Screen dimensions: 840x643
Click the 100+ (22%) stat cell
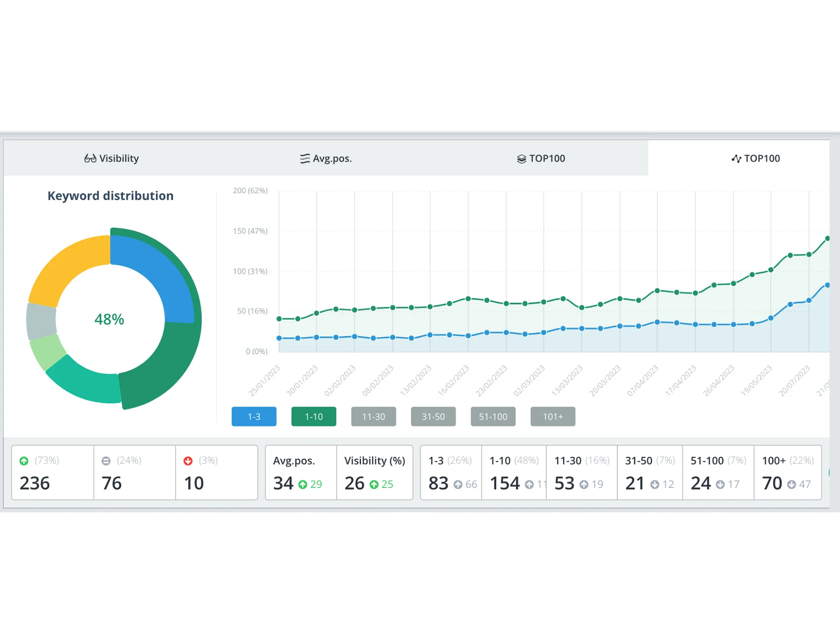pyautogui.click(x=787, y=472)
